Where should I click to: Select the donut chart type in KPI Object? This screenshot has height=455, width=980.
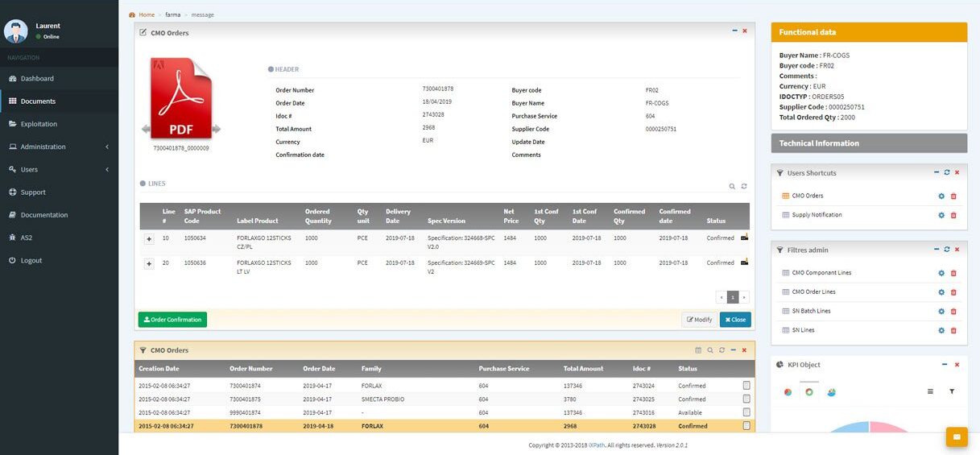click(x=809, y=392)
